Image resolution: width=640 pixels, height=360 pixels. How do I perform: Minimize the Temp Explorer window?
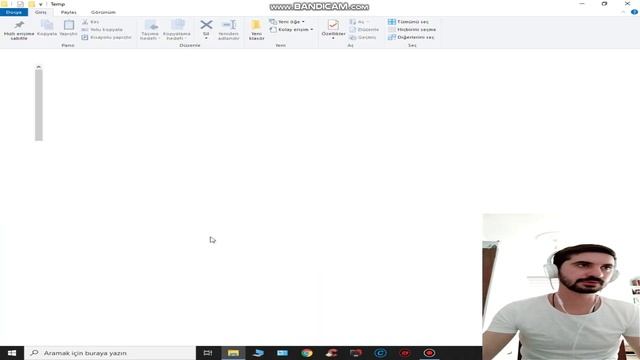click(582, 4)
